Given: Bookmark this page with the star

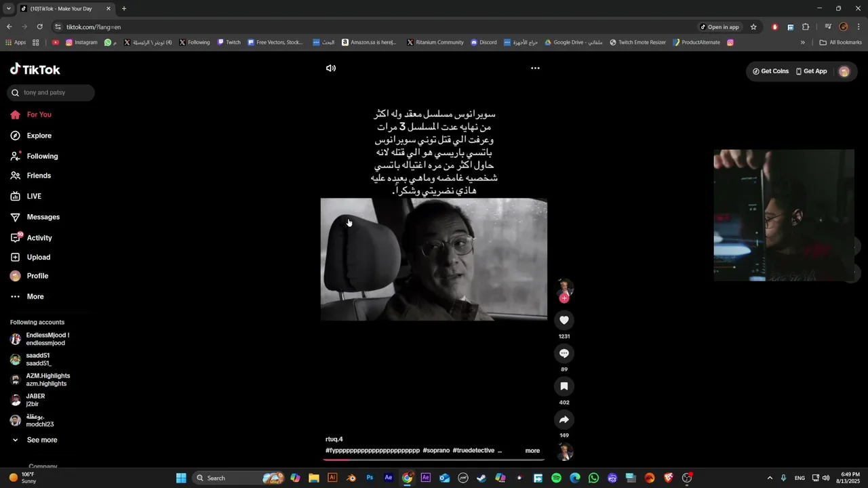Looking at the screenshot, I should click(x=753, y=27).
